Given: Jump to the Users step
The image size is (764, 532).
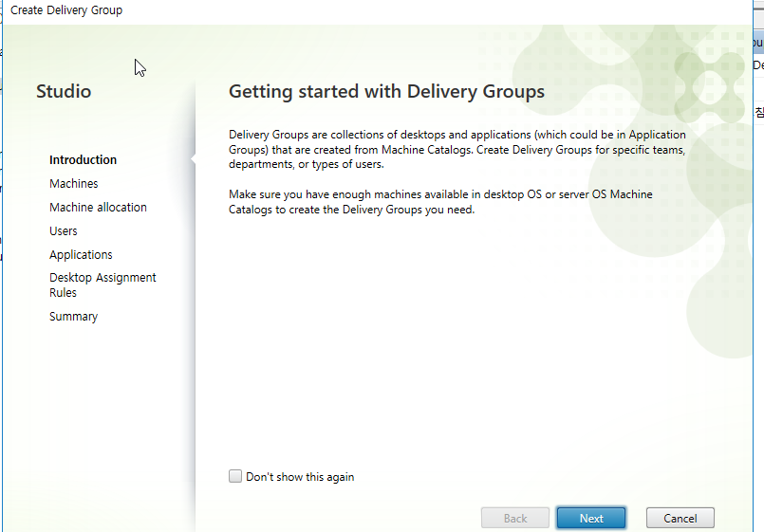Looking at the screenshot, I should click(x=64, y=230).
